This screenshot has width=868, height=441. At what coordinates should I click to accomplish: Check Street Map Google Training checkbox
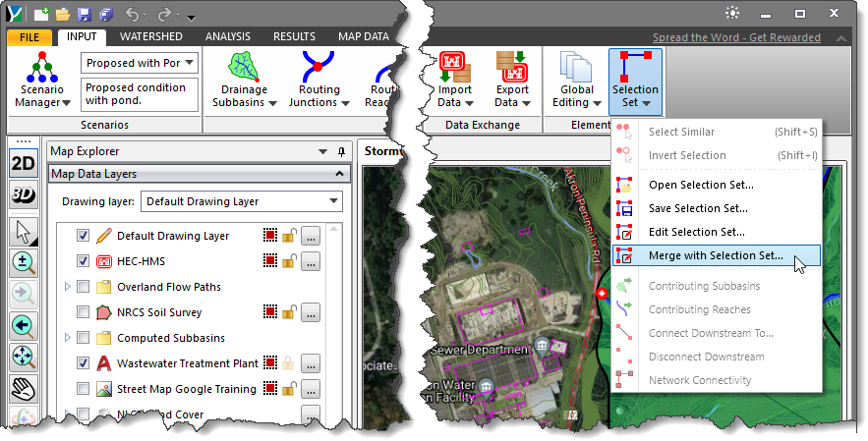83,388
